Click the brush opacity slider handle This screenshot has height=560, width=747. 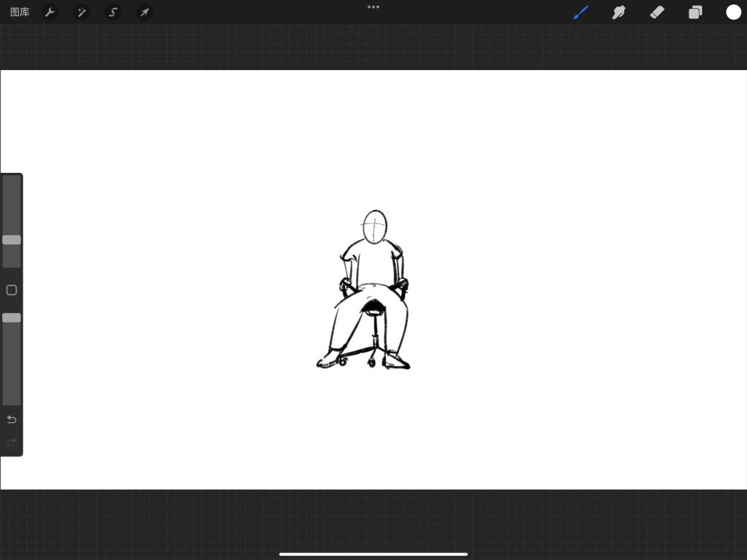(12, 318)
